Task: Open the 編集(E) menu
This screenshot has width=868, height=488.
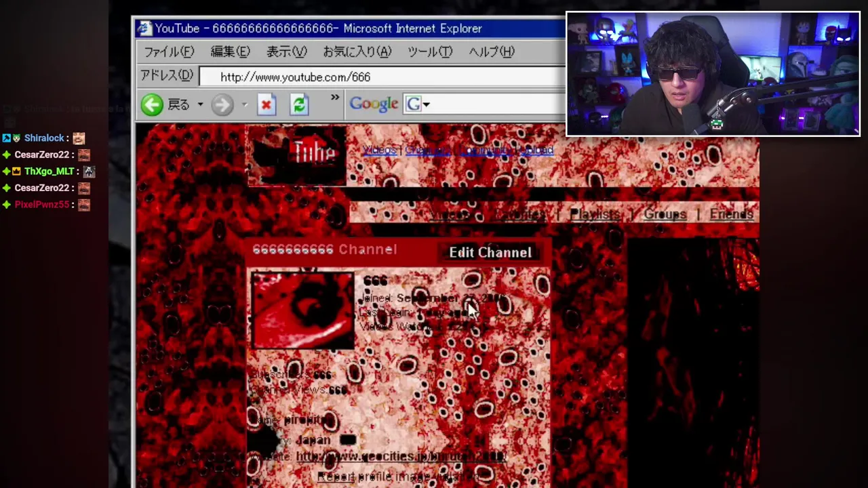Action: coord(230,52)
